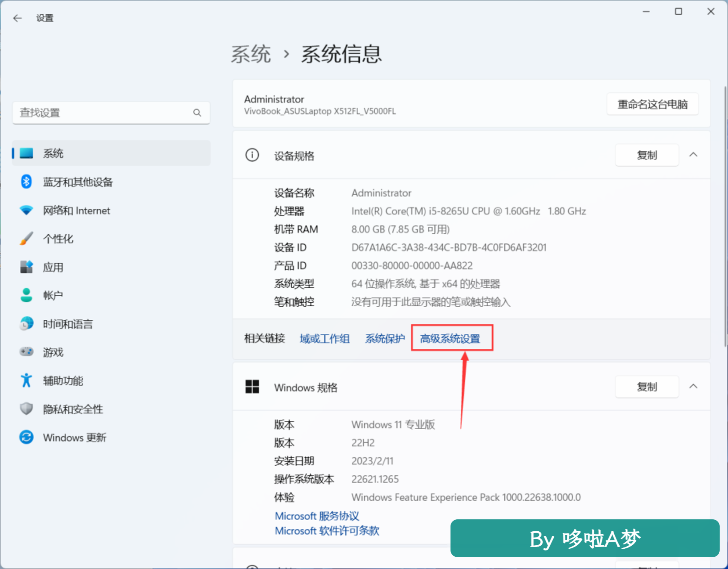Open 隐私和安全性 settings
Viewport: 728px width, 569px height.
111,409
